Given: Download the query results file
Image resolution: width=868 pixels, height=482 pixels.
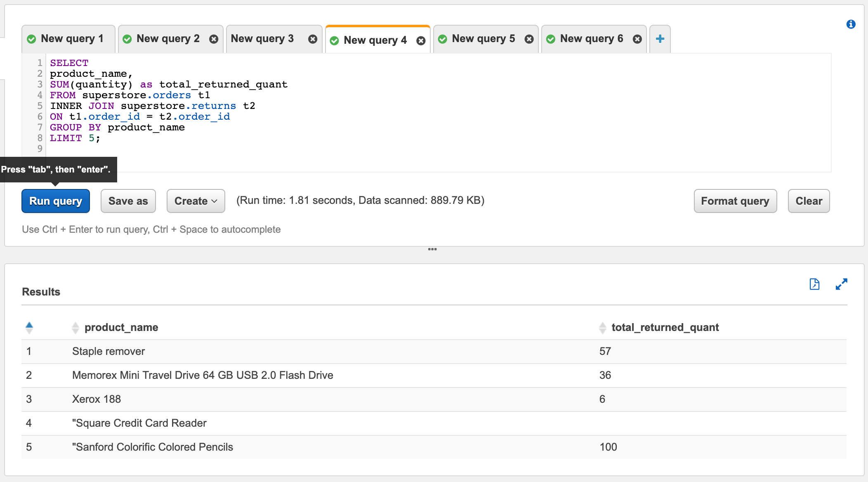Looking at the screenshot, I should tap(814, 284).
